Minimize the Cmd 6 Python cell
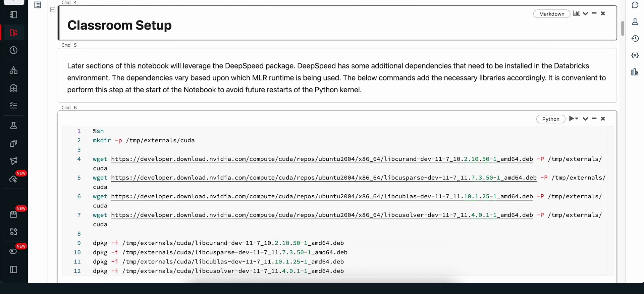Screen dimensions: 644x294 pos(594,118)
